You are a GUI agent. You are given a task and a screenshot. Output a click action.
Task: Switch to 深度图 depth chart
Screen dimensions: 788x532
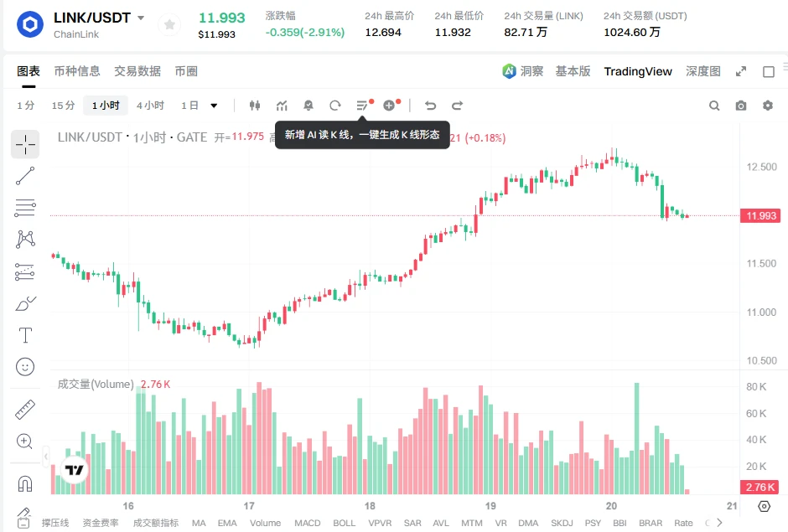coord(703,71)
